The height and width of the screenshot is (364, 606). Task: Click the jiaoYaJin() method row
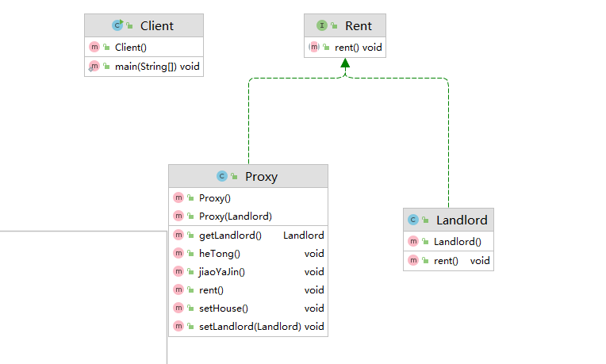click(222, 272)
